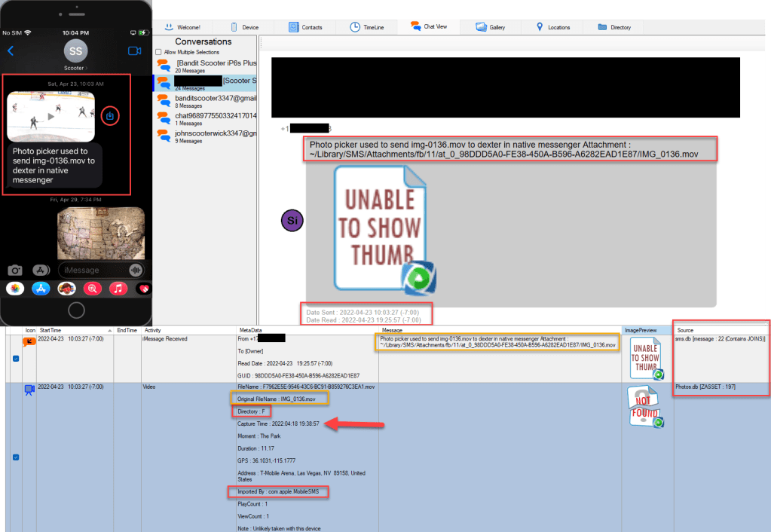Open the camera icon in iMessage
The image size is (771, 532).
(15, 270)
